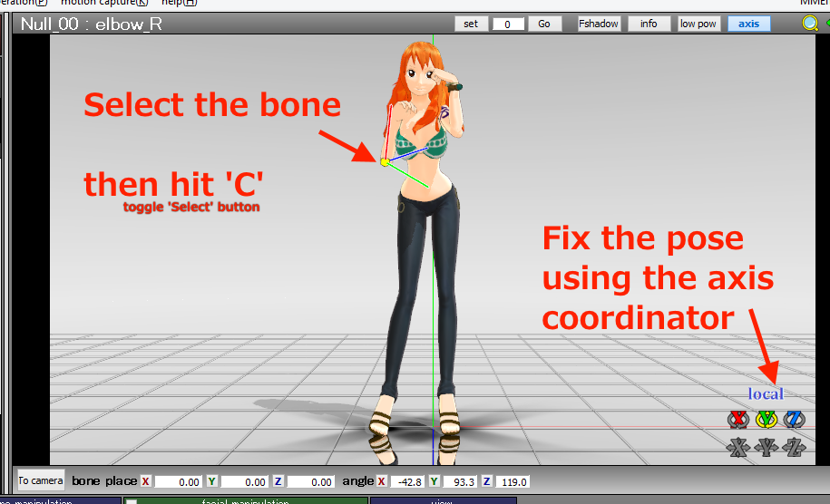Click the bone place Z value field

(x=311, y=481)
